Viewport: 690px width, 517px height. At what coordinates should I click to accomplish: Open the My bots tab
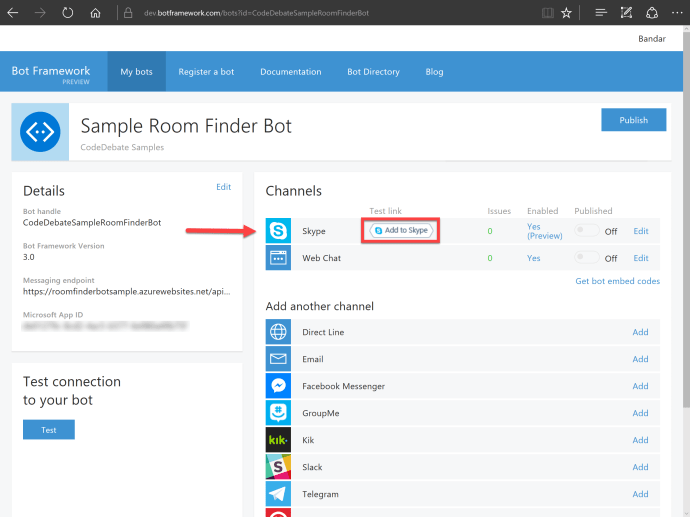click(137, 72)
